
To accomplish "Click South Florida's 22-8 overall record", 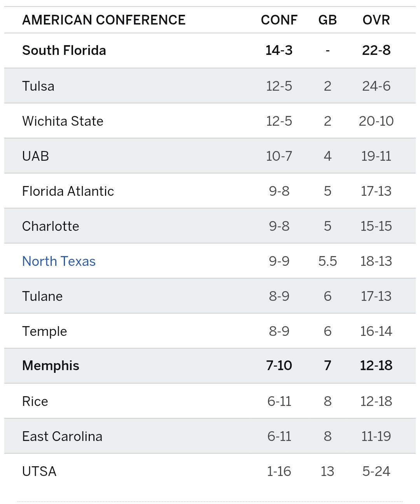I will (x=376, y=51).
